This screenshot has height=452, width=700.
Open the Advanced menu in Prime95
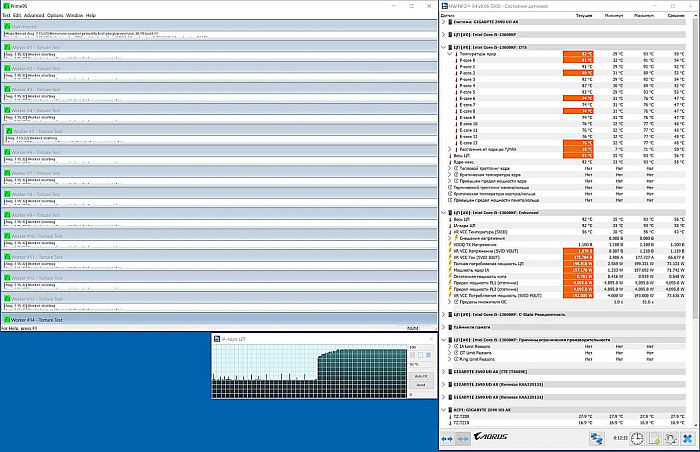[34, 15]
